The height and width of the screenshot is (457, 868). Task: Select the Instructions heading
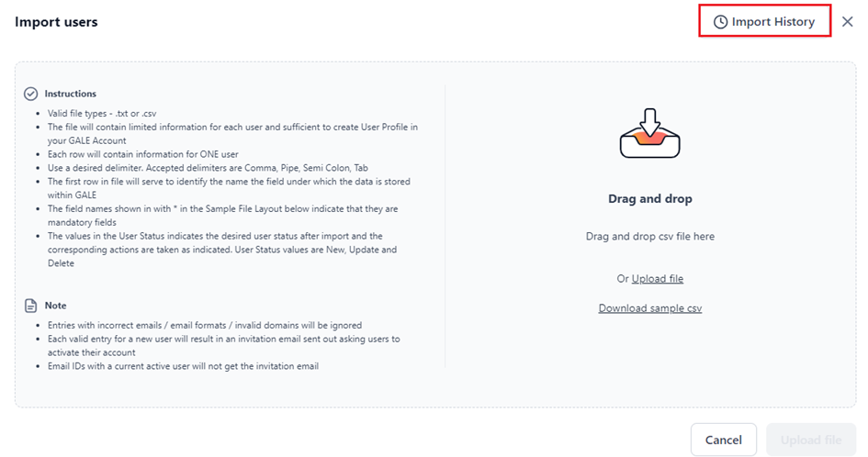click(x=71, y=94)
